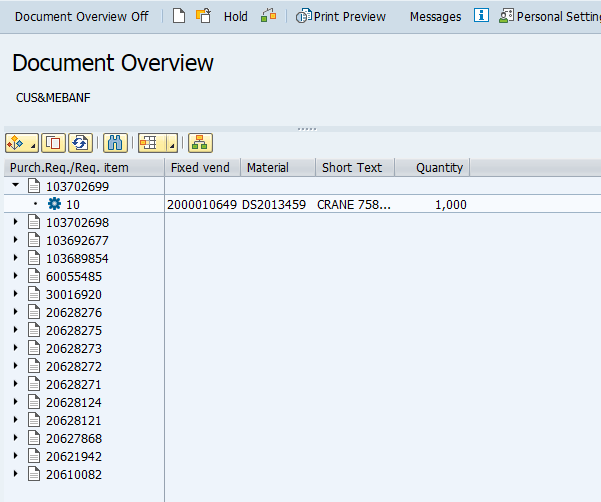This screenshot has width=601, height=502.
Task: Open the layout change dropdown button
Action: (x=157, y=143)
